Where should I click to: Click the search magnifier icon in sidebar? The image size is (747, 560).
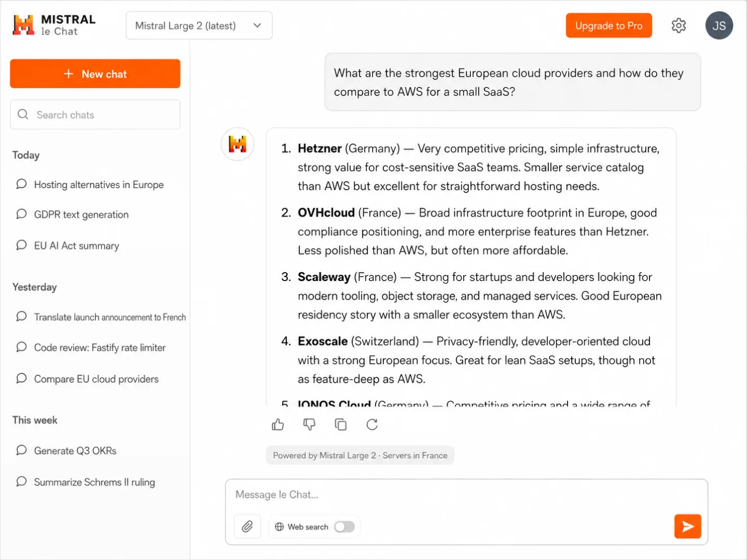23,115
